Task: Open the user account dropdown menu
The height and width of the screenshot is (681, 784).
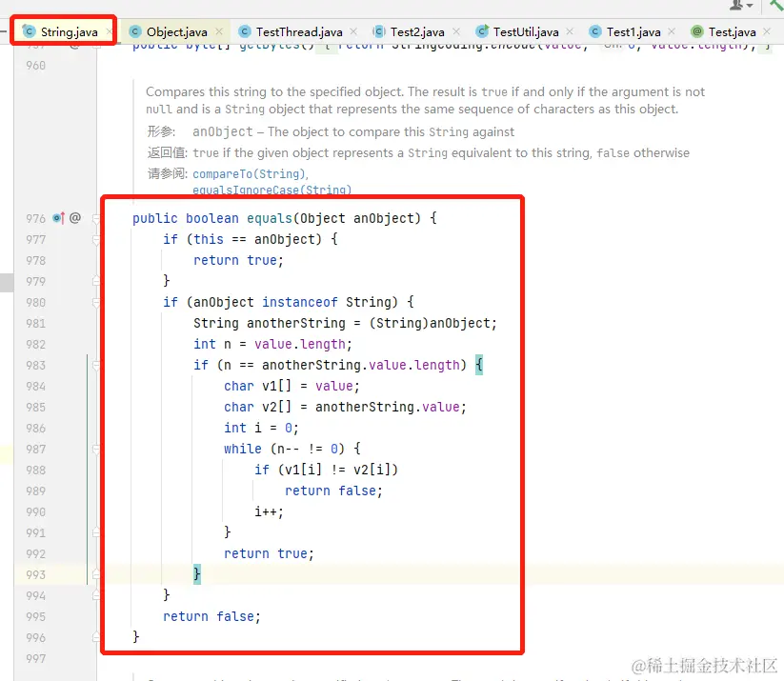Action: click(x=740, y=6)
